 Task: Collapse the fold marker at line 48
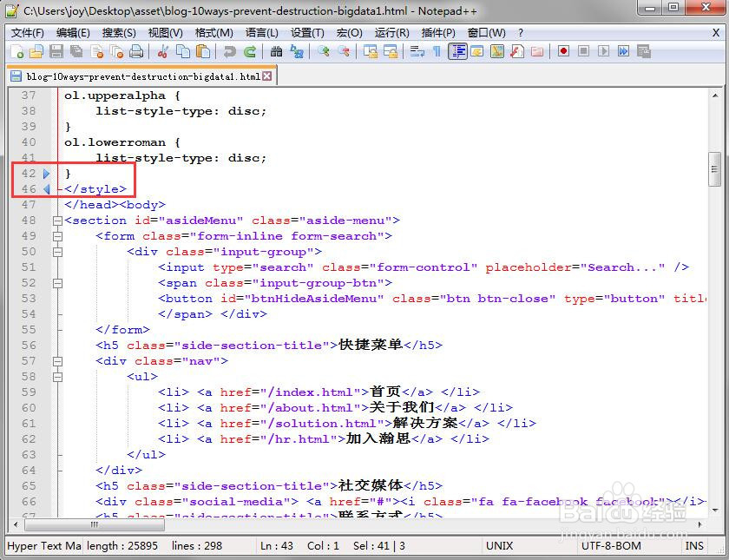57,220
